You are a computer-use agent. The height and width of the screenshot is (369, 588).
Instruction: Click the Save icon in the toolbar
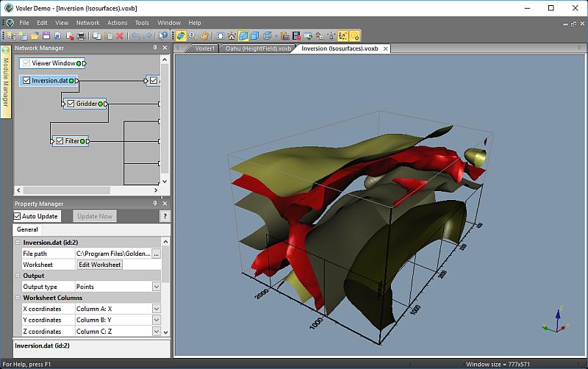point(46,35)
